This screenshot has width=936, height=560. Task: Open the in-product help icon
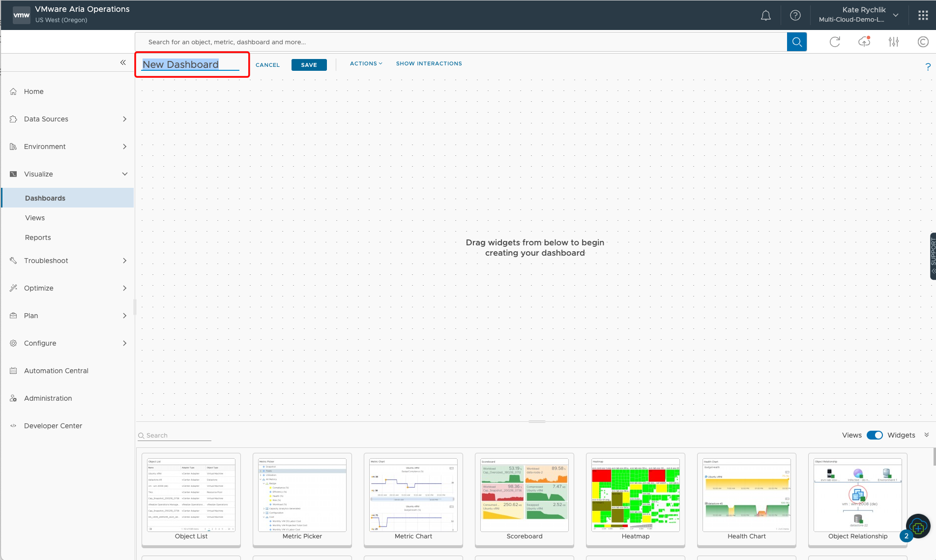795,15
